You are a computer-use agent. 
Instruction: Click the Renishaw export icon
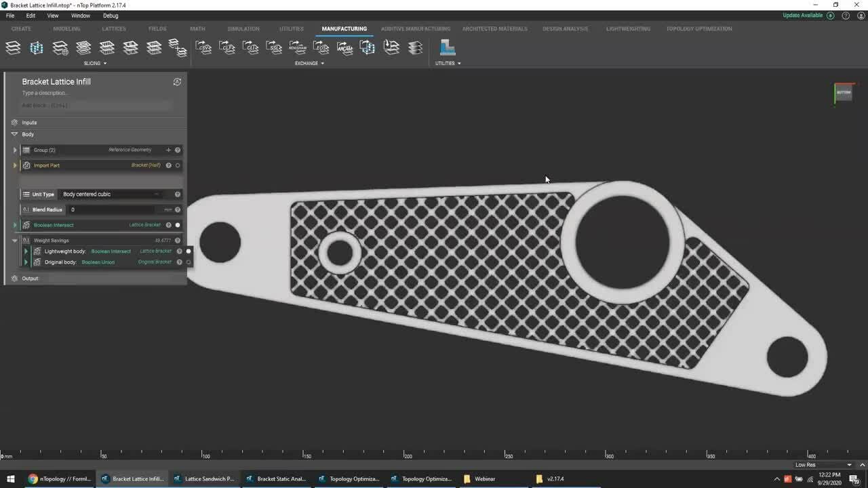[297, 47]
